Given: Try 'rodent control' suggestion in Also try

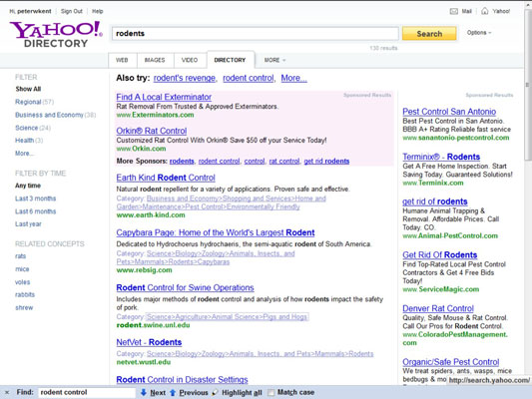Looking at the screenshot, I should pos(248,78).
